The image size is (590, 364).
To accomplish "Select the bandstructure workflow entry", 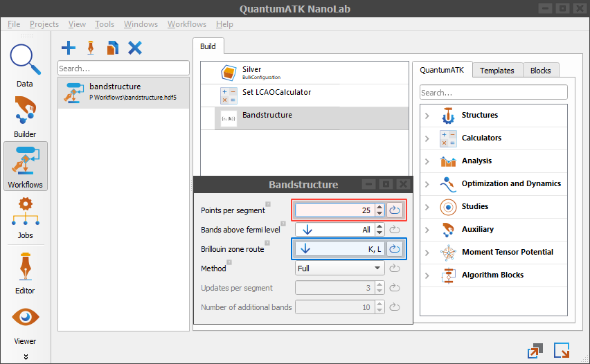I will (124, 93).
